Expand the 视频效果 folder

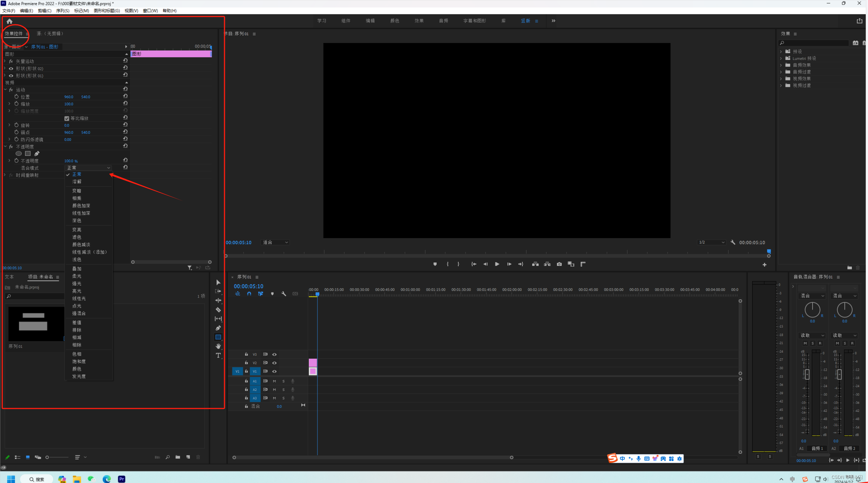(781, 79)
